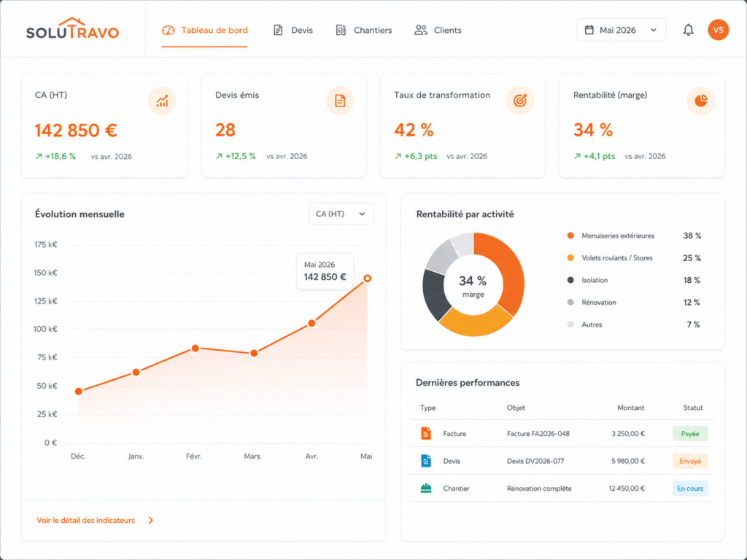This screenshot has height=560, width=747.
Task: Click the Taux de transformation target icon
Action: pyautogui.click(x=519, y=101)
